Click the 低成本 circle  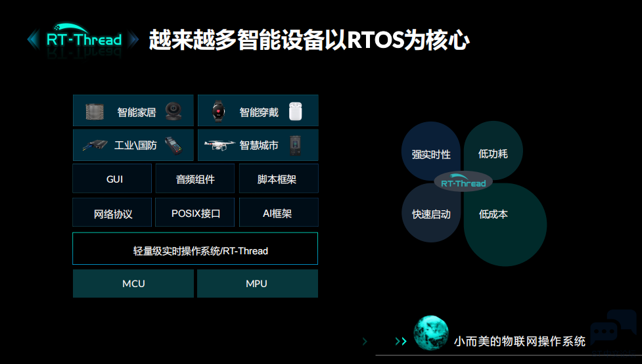click(x=505, y=224)
